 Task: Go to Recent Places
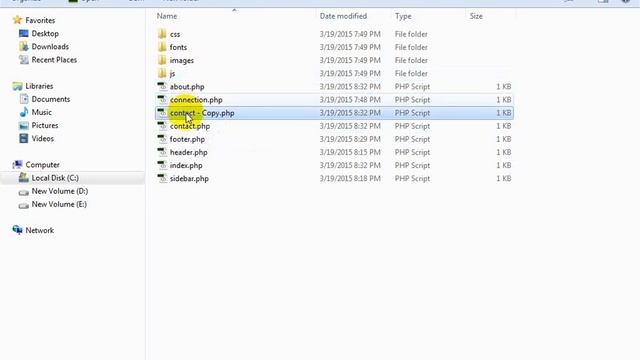[54, 60]
